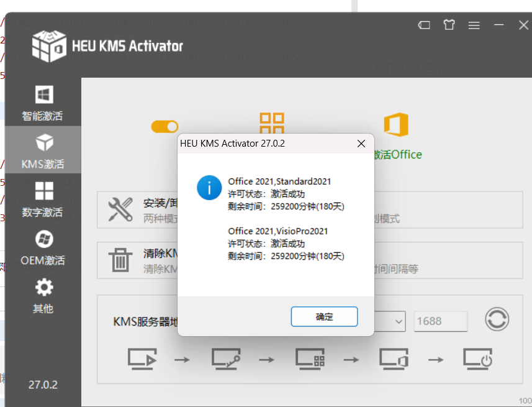Click the Office 2021,Standard2021 text line
Image resolution: width=532 pixels, height=407 pixels.
279,181
